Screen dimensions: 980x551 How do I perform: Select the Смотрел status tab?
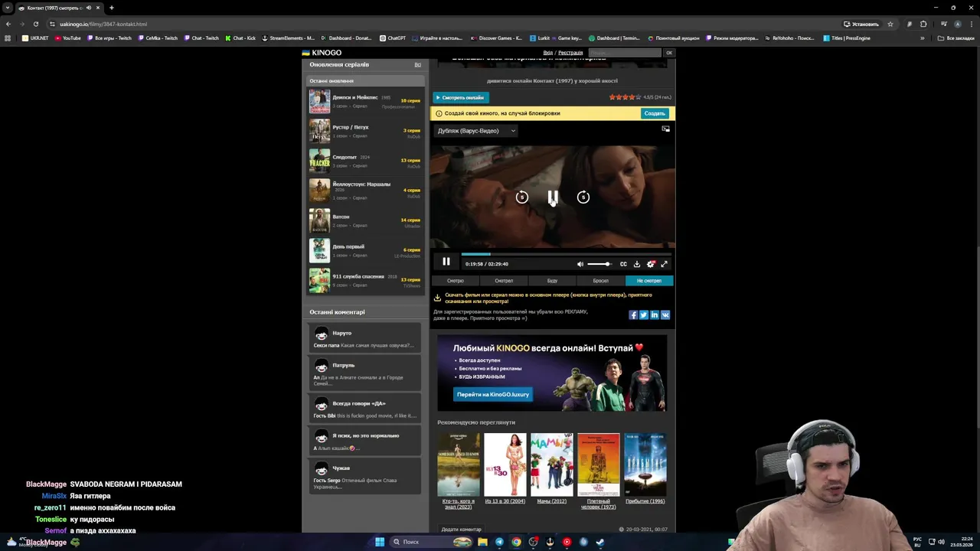(504, 281)
